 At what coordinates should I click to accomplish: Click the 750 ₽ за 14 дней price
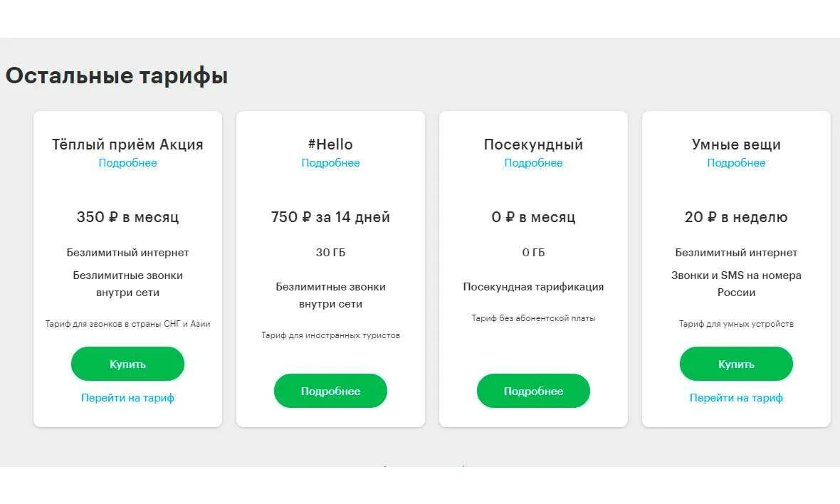330,217
